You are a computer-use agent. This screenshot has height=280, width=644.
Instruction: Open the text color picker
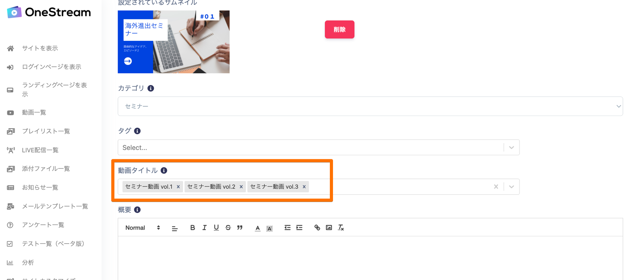[x=258, y=228]
